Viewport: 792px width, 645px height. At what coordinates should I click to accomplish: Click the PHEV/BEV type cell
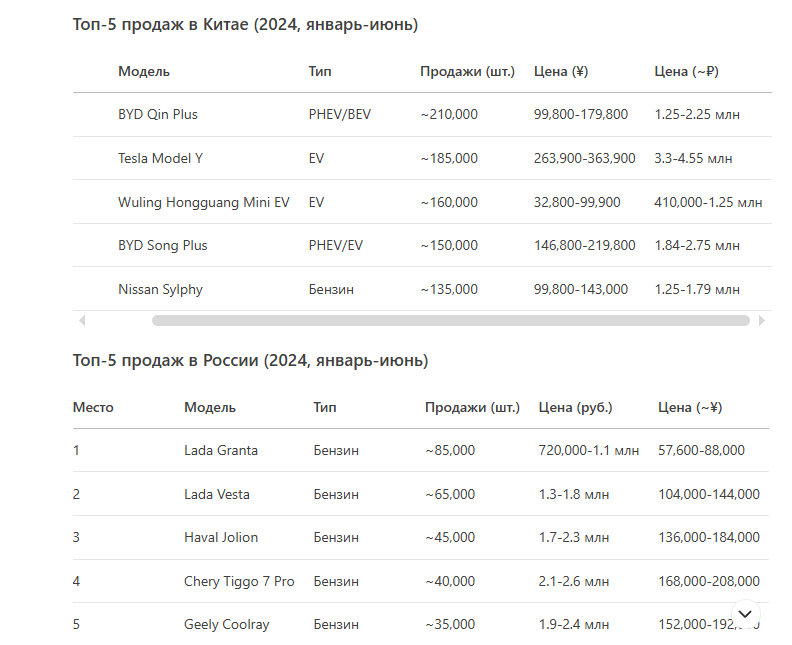(339, 114)
